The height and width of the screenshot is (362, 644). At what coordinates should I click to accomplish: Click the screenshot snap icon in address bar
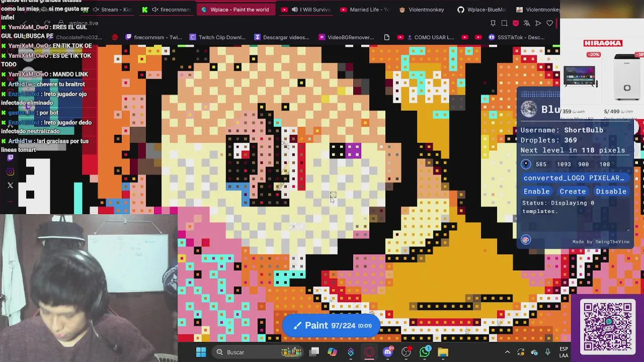pos(504,23)
